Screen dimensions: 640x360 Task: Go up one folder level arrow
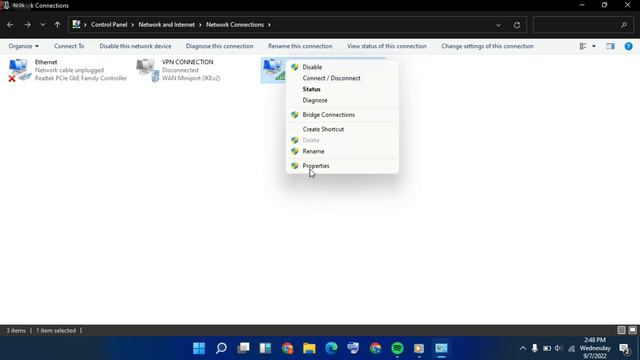57,25
